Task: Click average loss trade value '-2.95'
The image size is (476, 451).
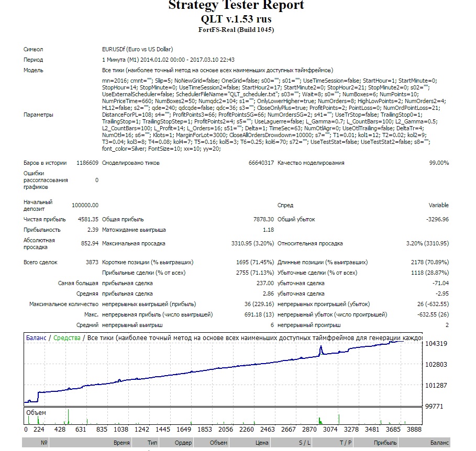Action: pos(442,294)
